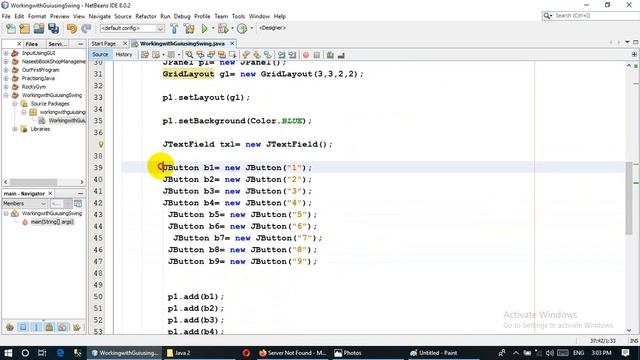This screenshot has height=360, width=640.
Task: Debug the project from the toolbar
Action: click(x=222, y=28)
